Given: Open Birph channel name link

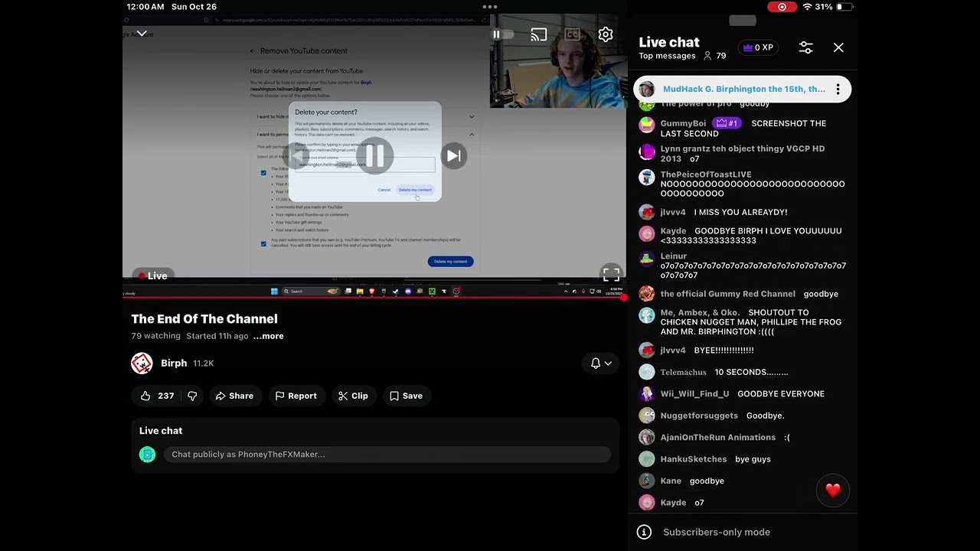Looking at the screenshot, I should click(x=174, y=364).
